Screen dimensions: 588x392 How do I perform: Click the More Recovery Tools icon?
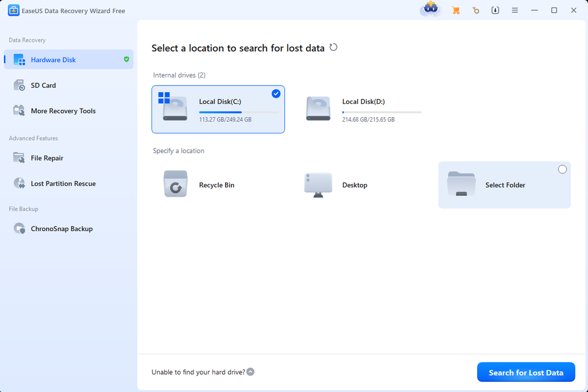coord(19,110)
